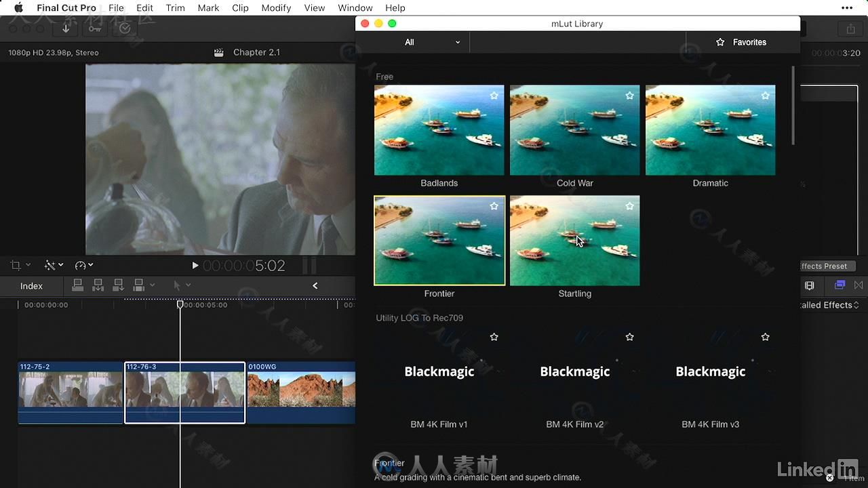
Task: Select the Frontier LUT thumbnail
Action: coord(439,241)
